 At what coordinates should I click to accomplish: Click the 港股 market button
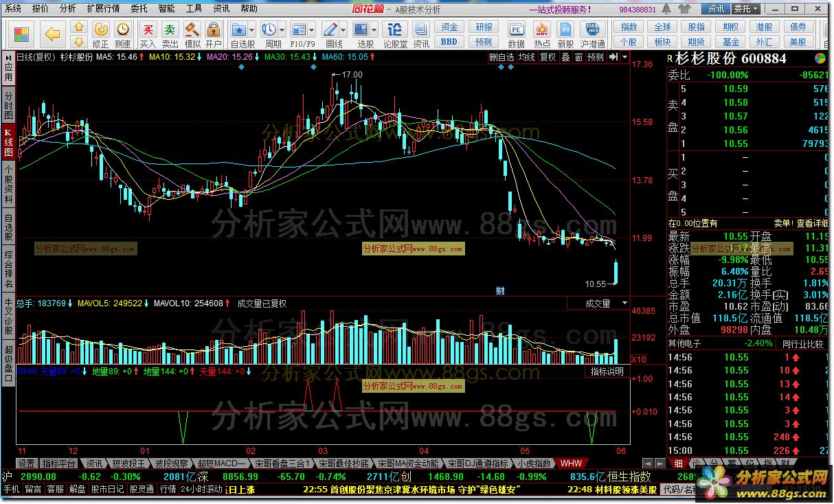tap(765, 27)
